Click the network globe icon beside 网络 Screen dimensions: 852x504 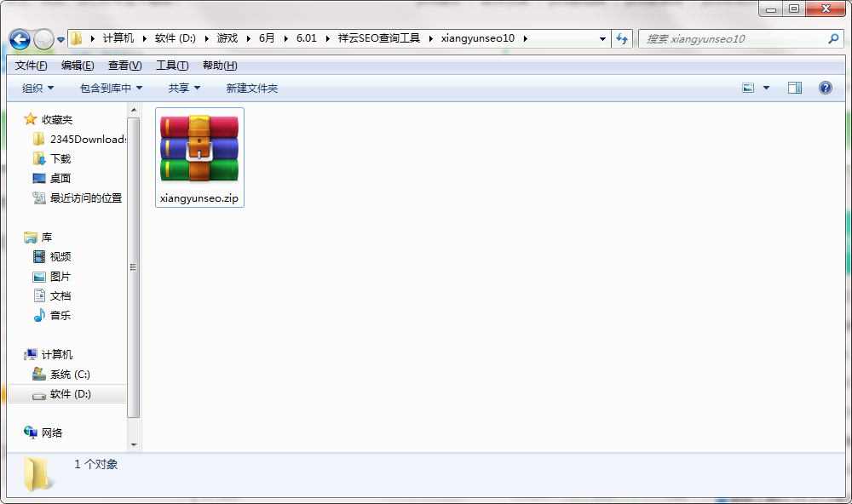[x=31, y=432]
